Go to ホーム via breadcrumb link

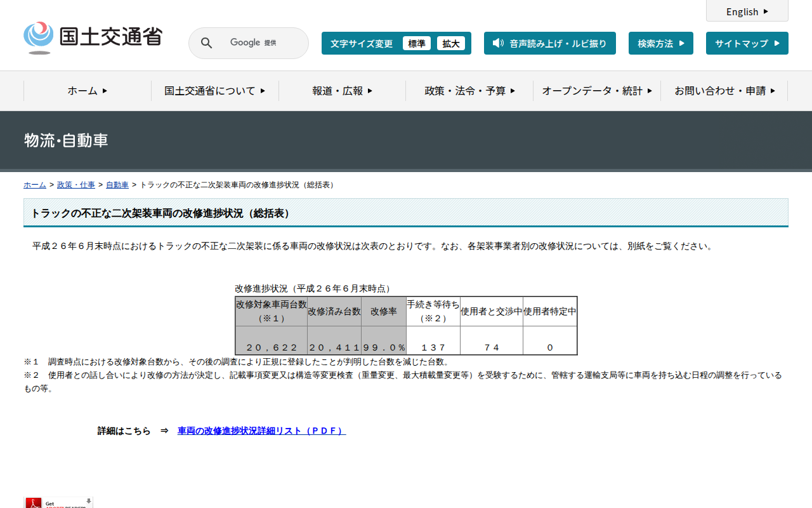tap(35, 185)
